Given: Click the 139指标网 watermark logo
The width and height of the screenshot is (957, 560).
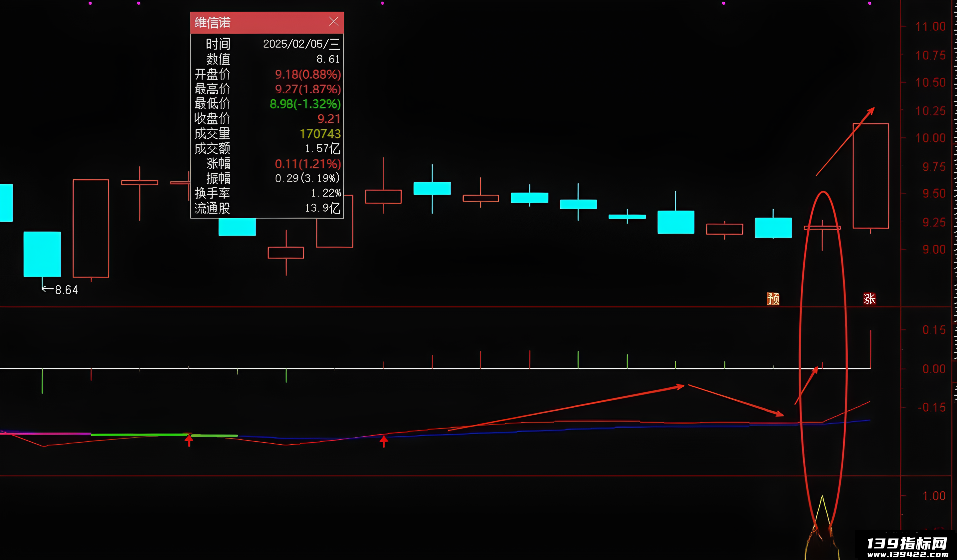Looking at the screenshot, I should pyautogui.click(x=907, y=543).
